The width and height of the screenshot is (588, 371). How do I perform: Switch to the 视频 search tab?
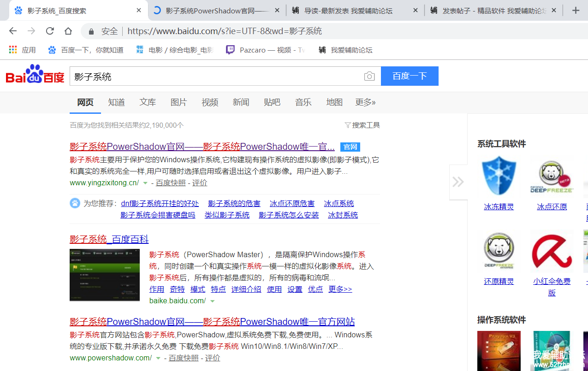pos(210,102)
